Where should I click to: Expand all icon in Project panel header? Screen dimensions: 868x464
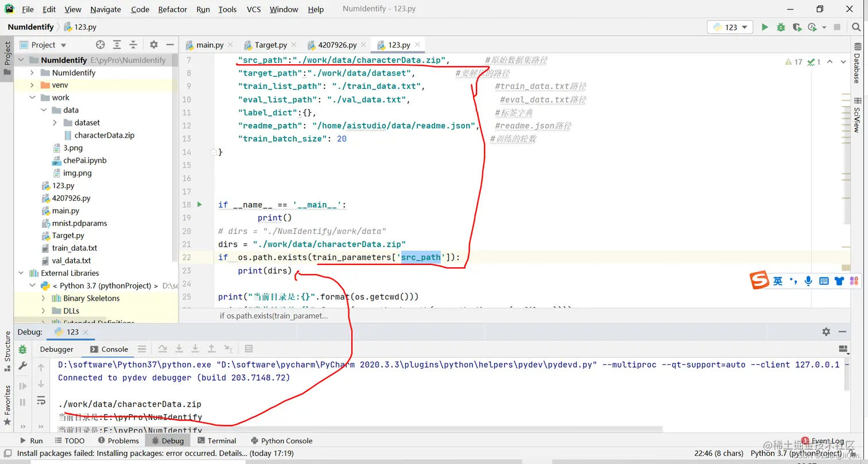click(x=117, y=45)
